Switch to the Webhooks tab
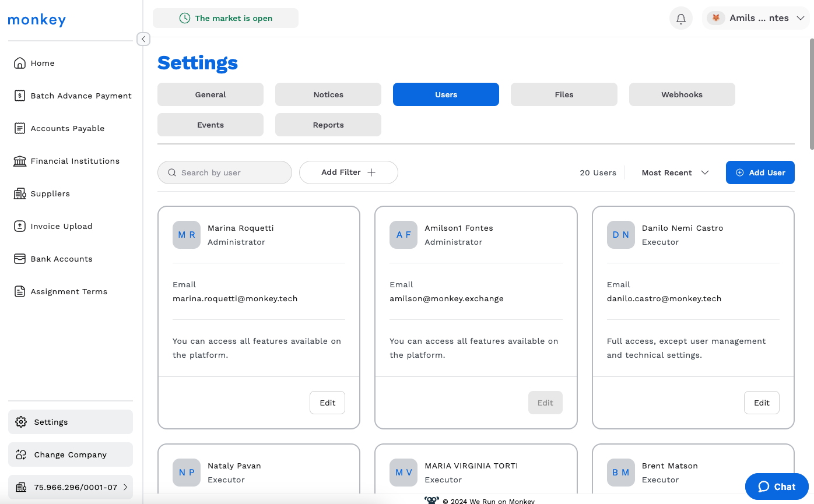The image size is (814, 504). click(682, 94)
